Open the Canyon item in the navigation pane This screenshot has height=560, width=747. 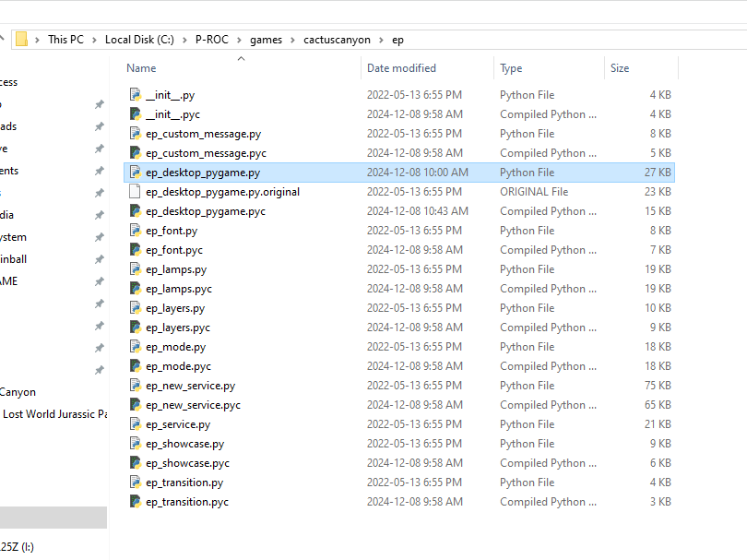[18, 392]
